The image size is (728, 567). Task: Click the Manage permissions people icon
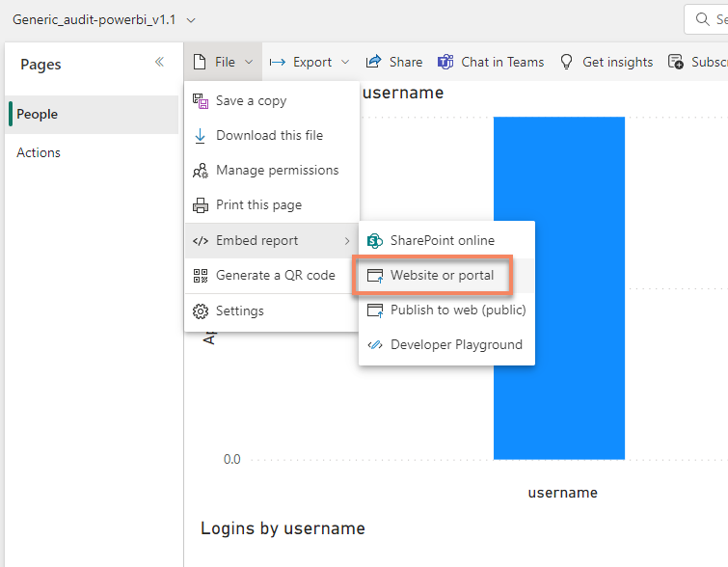click(201, 171)
